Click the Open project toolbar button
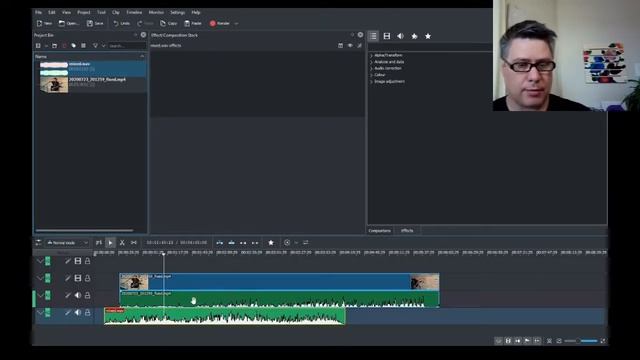Image resolution: width=640 pixels, height=360 pixels. pyautogui.click(x=68, y=23)
